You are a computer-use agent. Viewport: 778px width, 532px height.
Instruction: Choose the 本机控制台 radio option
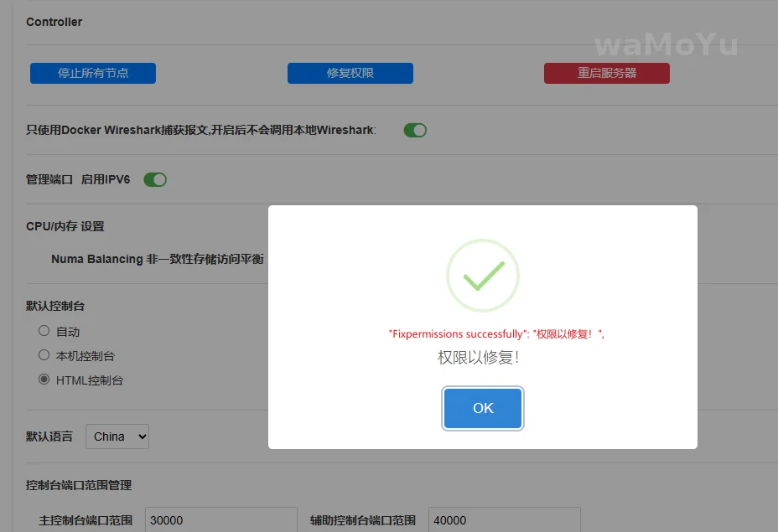click(44, 355)
